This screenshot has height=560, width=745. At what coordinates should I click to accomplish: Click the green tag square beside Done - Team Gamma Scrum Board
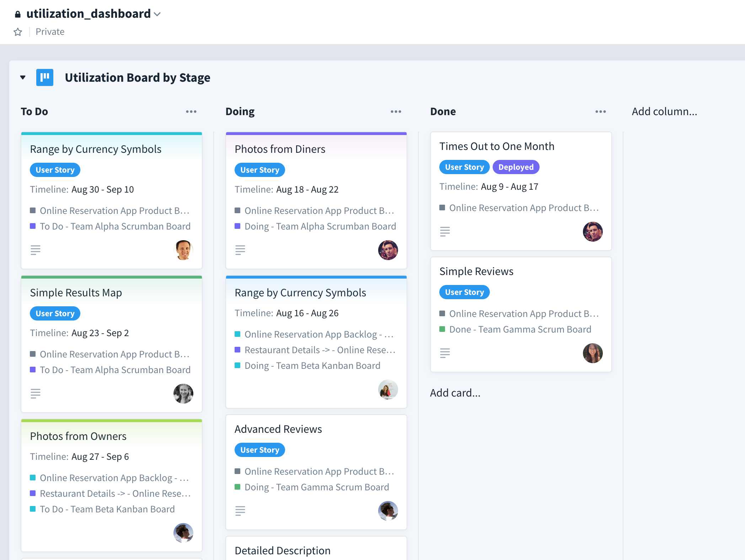click(x=442, y=329)
